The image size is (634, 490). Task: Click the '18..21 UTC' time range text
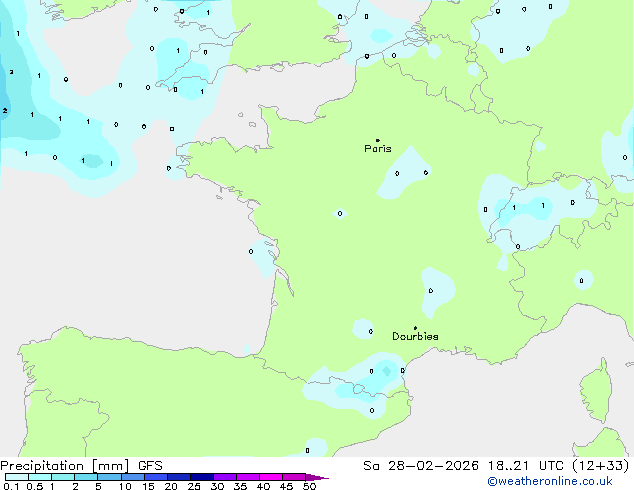pos(525,466)
